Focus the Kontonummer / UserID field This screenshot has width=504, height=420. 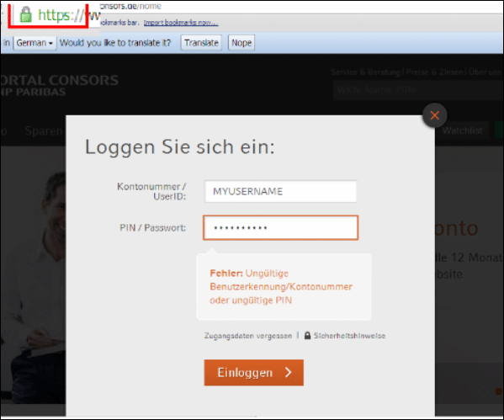click(x=280, y=191)
